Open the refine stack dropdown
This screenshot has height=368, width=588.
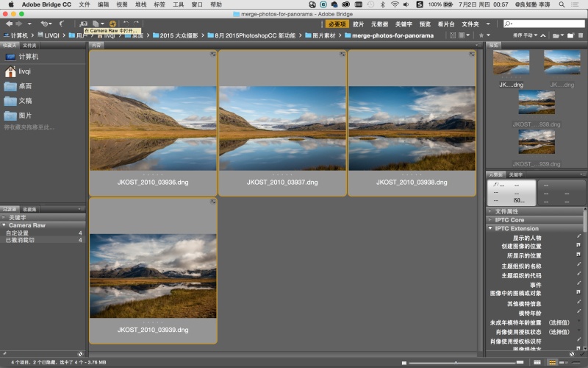click(98, 24)
